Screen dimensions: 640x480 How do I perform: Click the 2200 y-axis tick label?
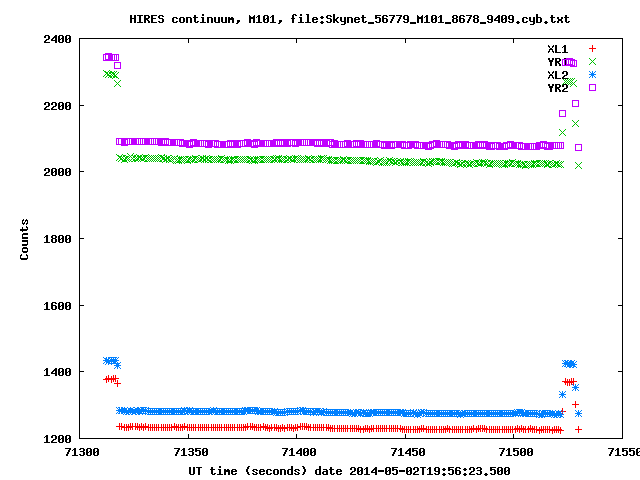(x=58, y=106)
